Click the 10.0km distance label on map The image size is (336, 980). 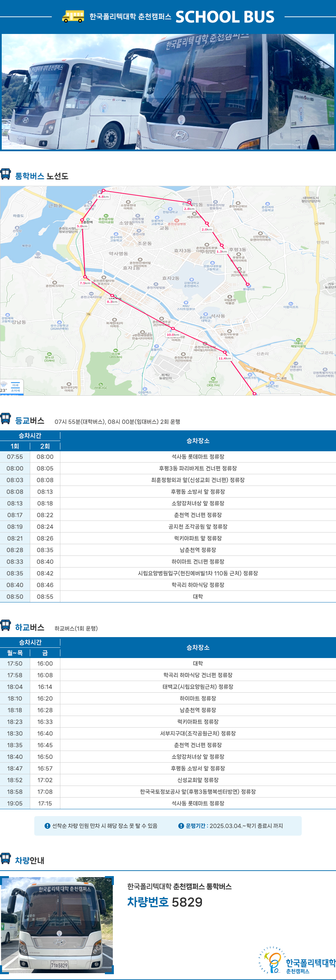173,335
